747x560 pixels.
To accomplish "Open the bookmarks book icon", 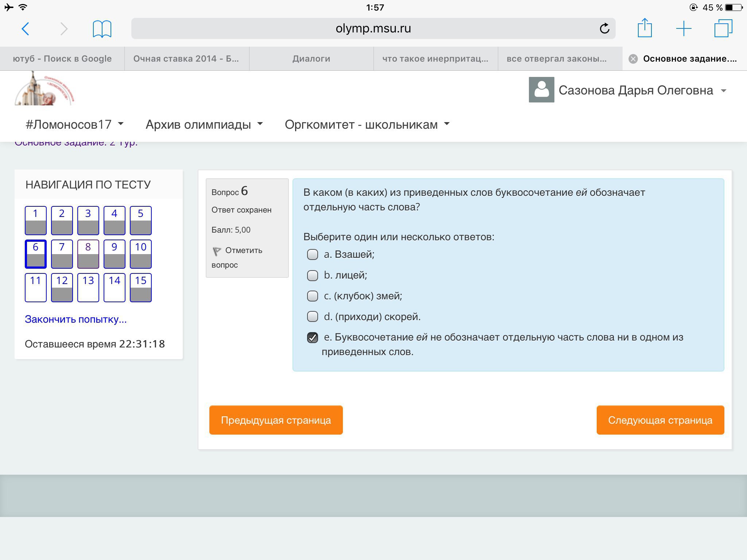I will point(102,29).
